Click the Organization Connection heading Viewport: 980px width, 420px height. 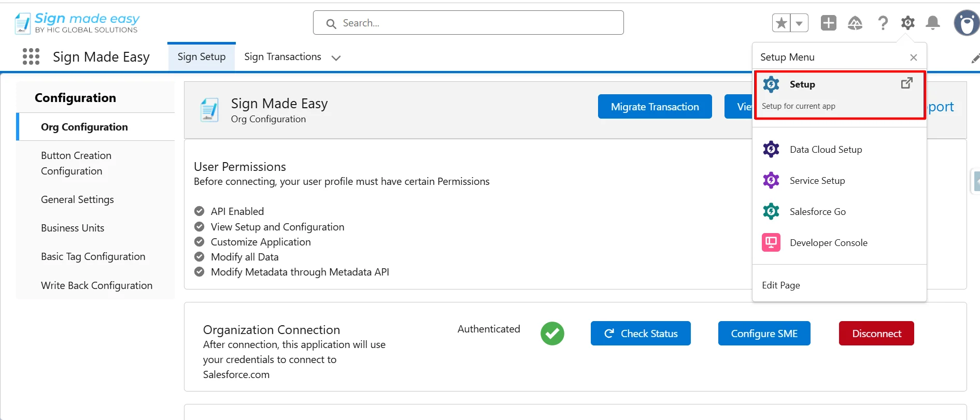[x=272, y=330]
